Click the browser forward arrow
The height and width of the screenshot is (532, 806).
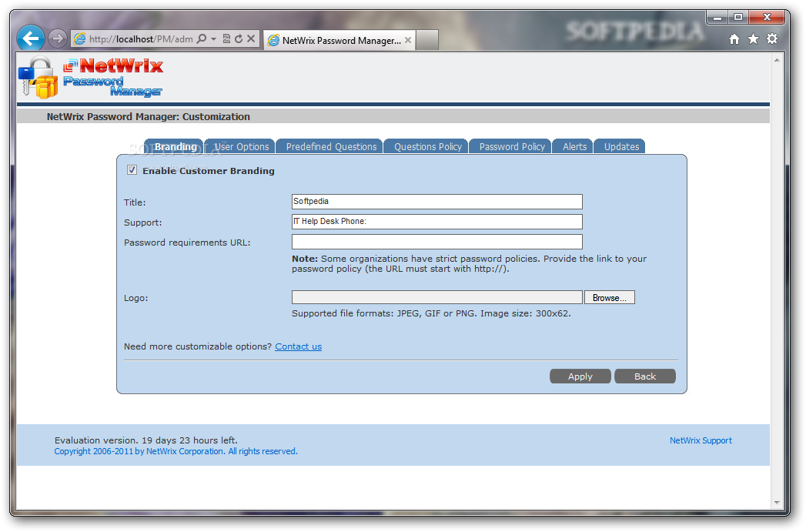pyautogui.click(x=58, y=38)
